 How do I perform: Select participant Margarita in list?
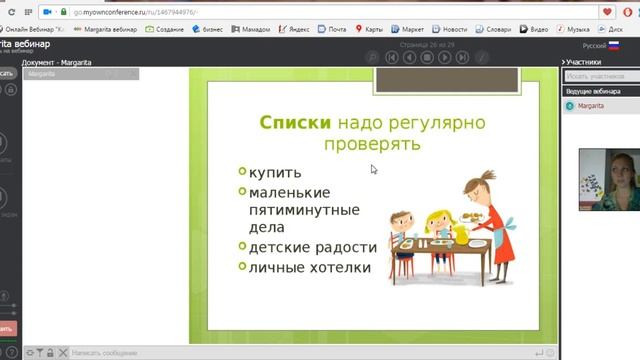coord(601,106)
